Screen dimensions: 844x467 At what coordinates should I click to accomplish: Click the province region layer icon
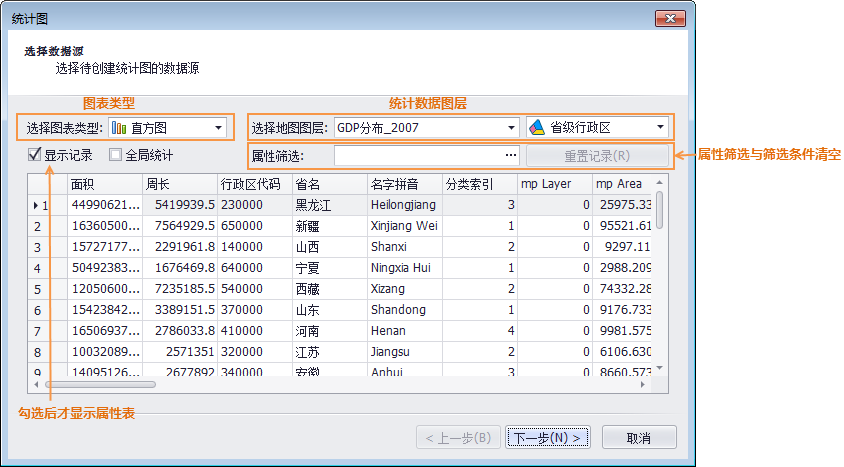point(537,128)
